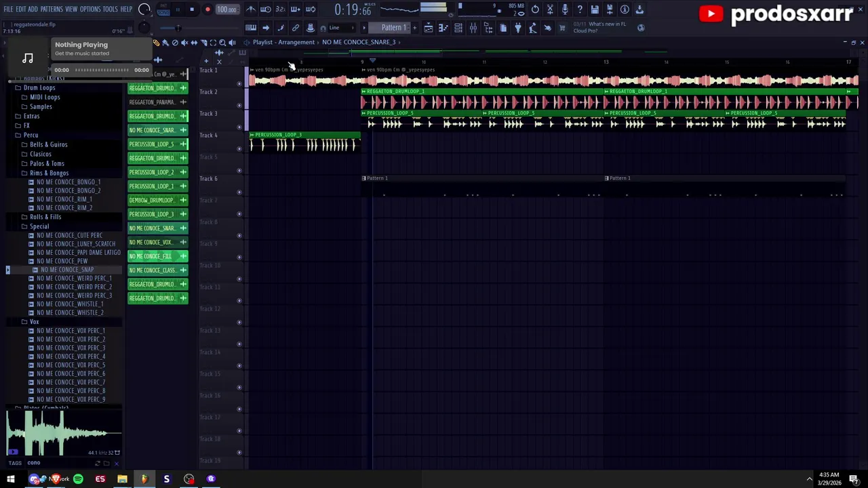The width and height of the screenshot is (868, 488).
Task: Open the PATTERNS menu
Action: [x=52, y=9]
